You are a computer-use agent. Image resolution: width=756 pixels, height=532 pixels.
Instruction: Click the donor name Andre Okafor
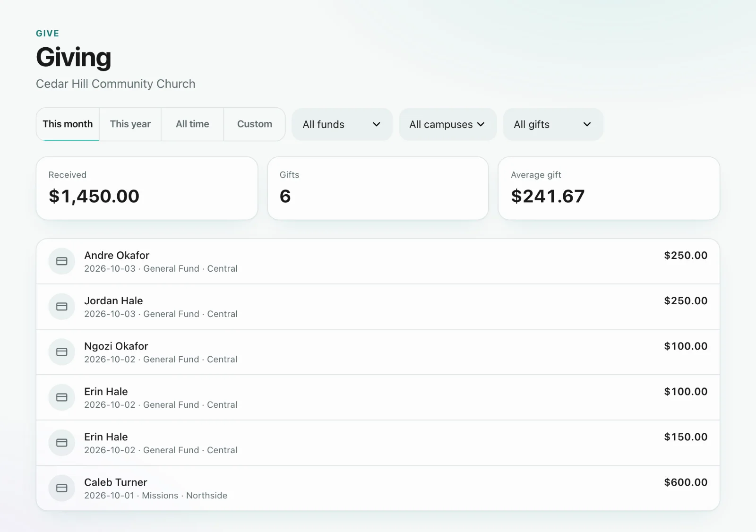(x=117, y=256)
